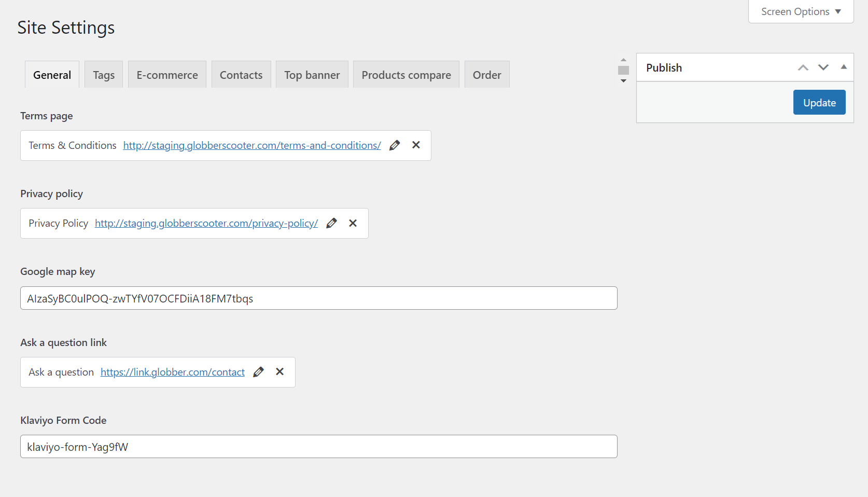
Task: Click the Klaviyo Form Code input
Action: click(318, 447)
